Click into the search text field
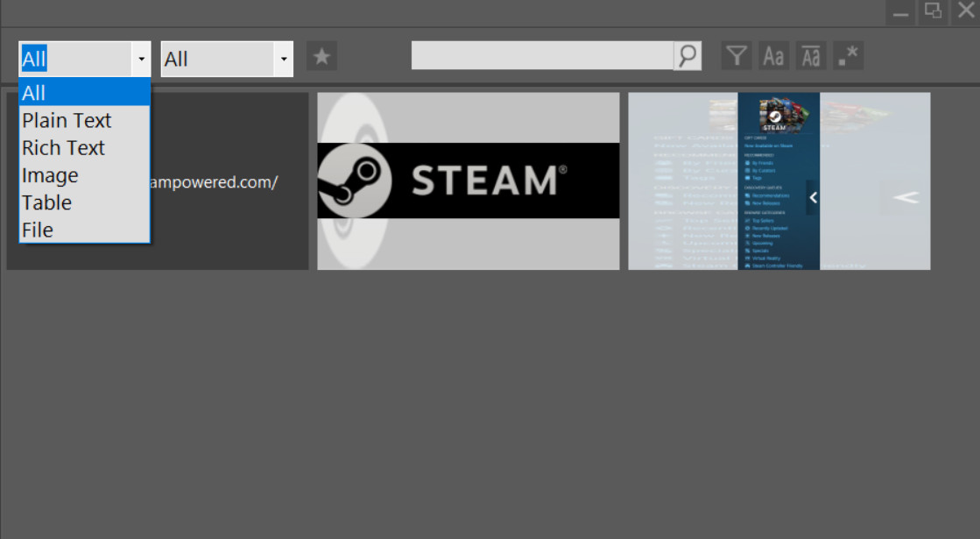The height and width of the screenshot is (539, 980). (541, 56)
